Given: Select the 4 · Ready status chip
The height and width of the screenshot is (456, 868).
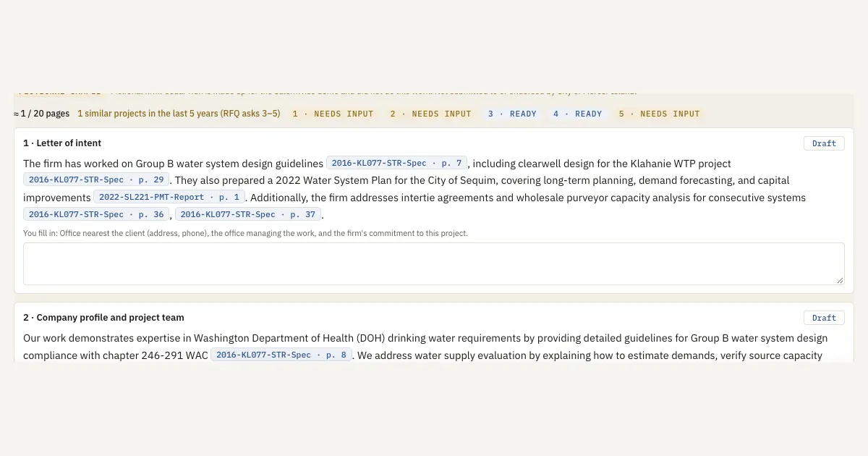Looking at the screenshot, I should coord(577,114).
